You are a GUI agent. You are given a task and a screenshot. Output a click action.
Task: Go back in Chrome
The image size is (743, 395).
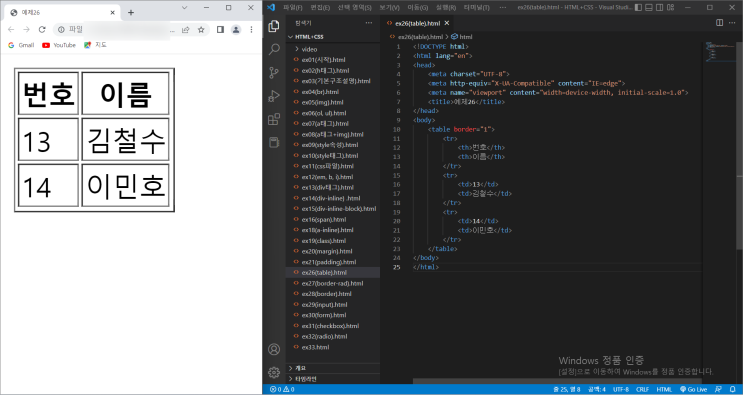11,29
